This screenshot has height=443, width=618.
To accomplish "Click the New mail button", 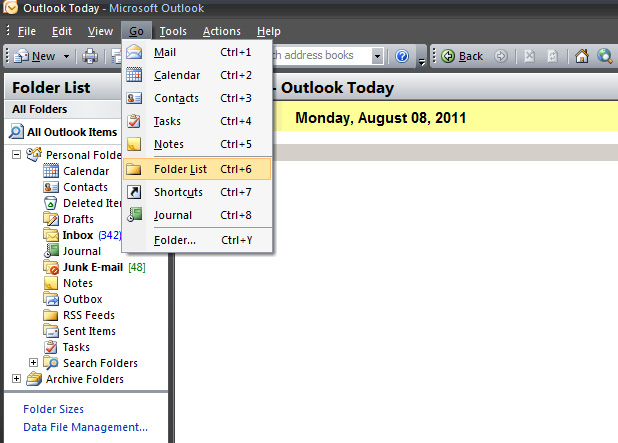I will (34, 56).
